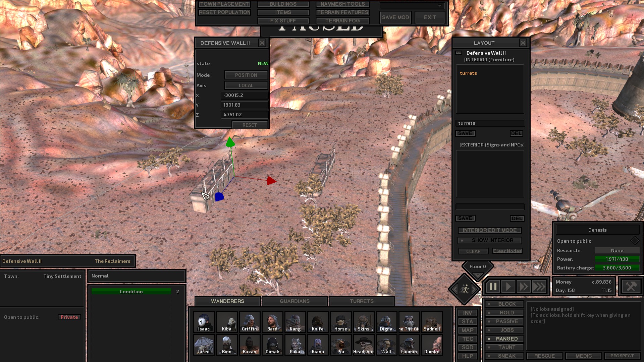
Task: Select Bard's portrait
Action: [272, 322]
